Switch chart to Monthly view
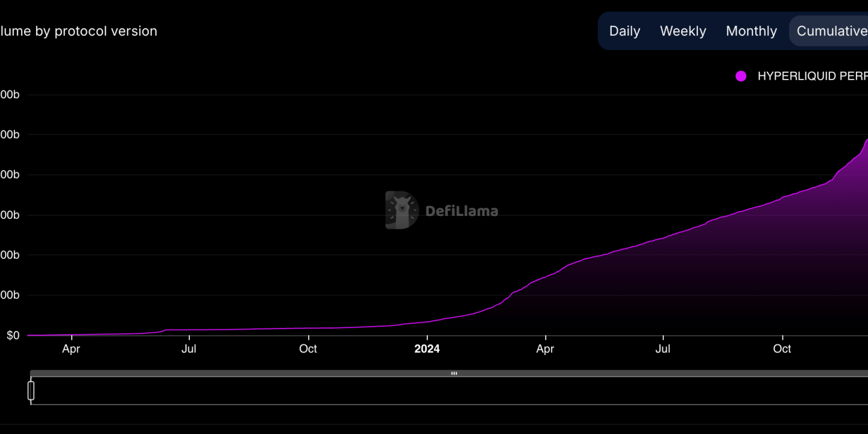Screen dimensions: 868x434 pos(751,31)
